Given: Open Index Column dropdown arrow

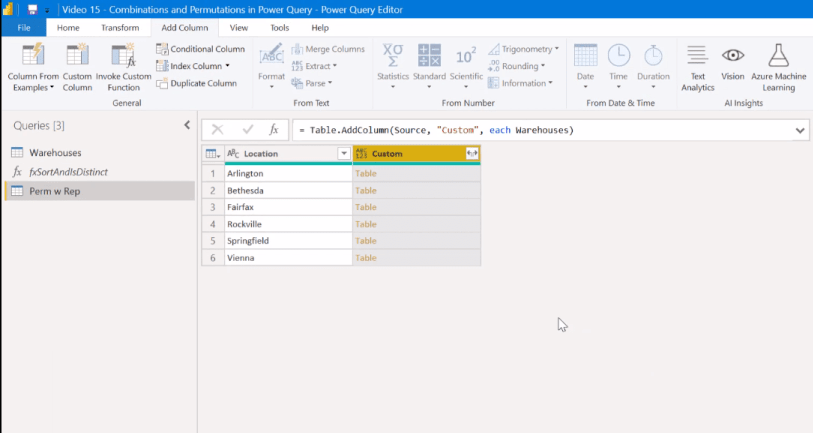Looking at the screenshot, I should point(228,66).
